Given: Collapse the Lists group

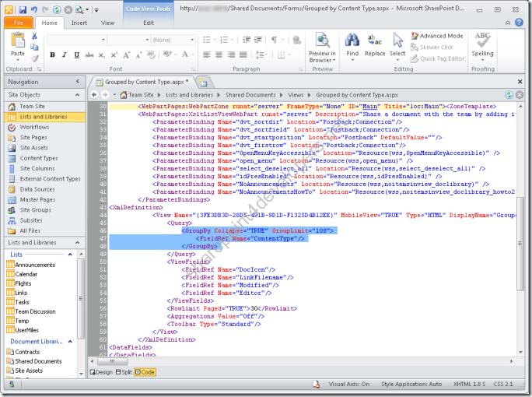Looking at the screenshot, I should click(70, 255).
